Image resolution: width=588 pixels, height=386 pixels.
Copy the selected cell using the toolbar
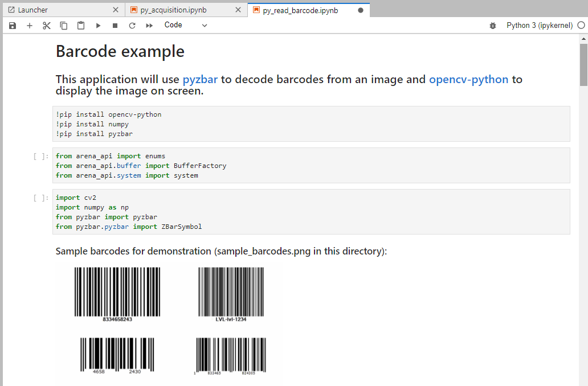64,26
